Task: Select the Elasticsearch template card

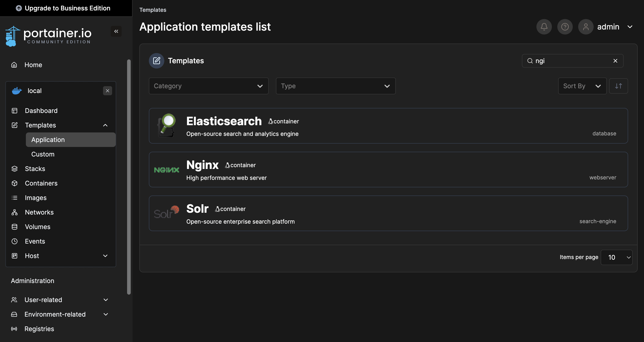Action: coord(388,126)
